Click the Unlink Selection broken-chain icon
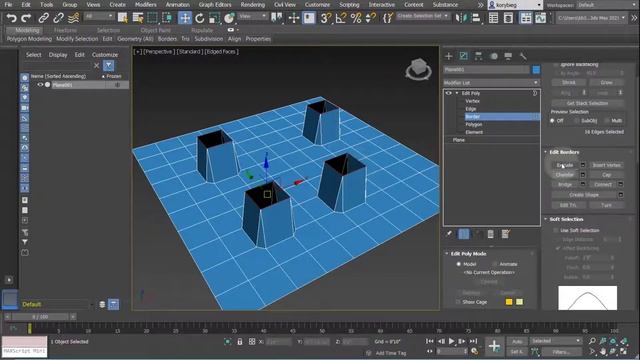Screen dimensions: 640x360 click(x=58, y=18)
